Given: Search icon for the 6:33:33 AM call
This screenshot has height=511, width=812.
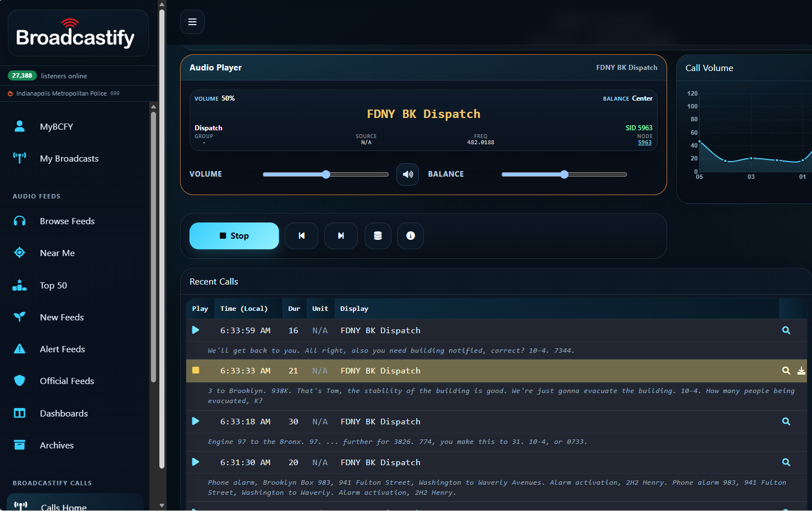Looking at the screenshot, I should tap(786, 371).
